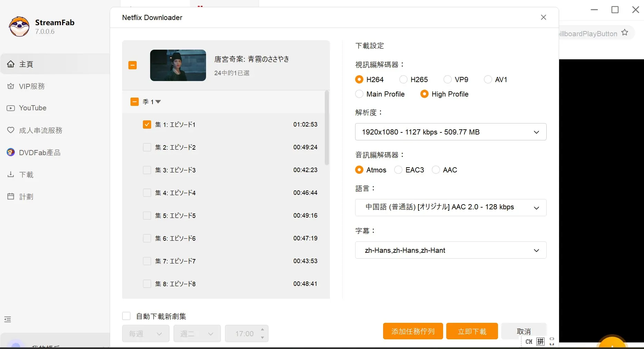644x349 pixels.
Task: Click the 24中的1已選 selection count text
Action: [x=232, y=73]
